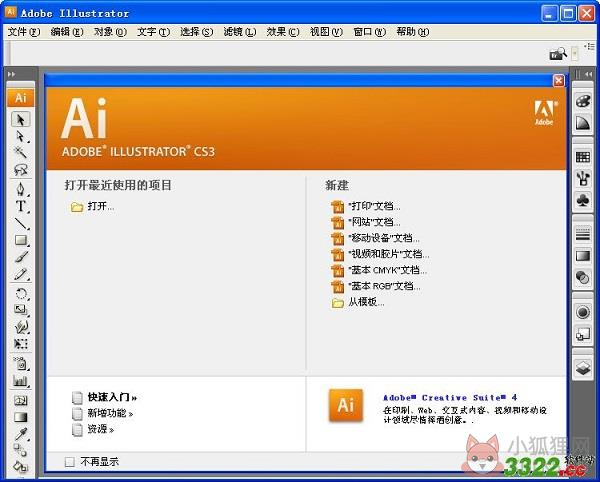Click 从模板... to start from template
The height and width of the screenshot is (482, 600).
366,302
